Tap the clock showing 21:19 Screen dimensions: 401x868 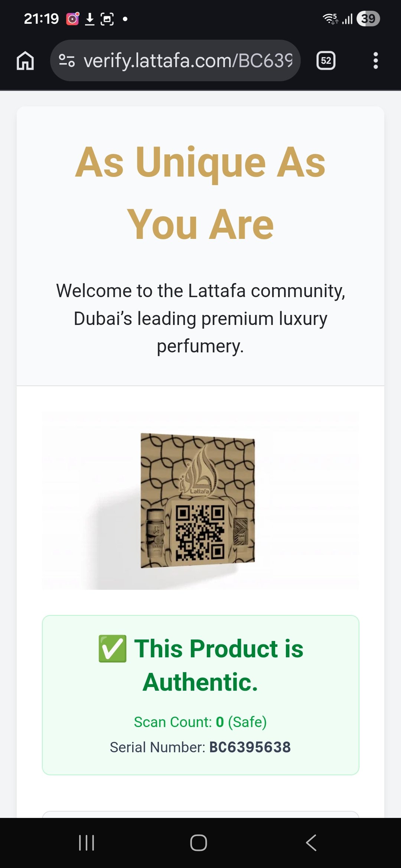(41, 19)
